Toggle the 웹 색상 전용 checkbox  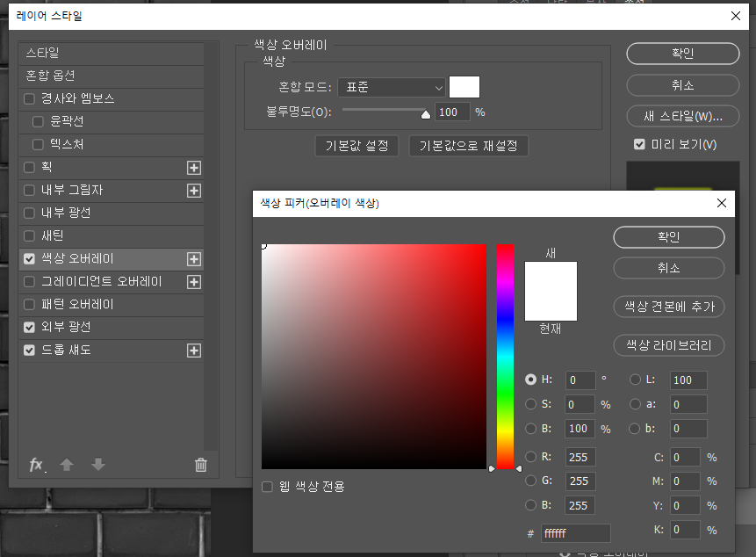coord(267,487)
